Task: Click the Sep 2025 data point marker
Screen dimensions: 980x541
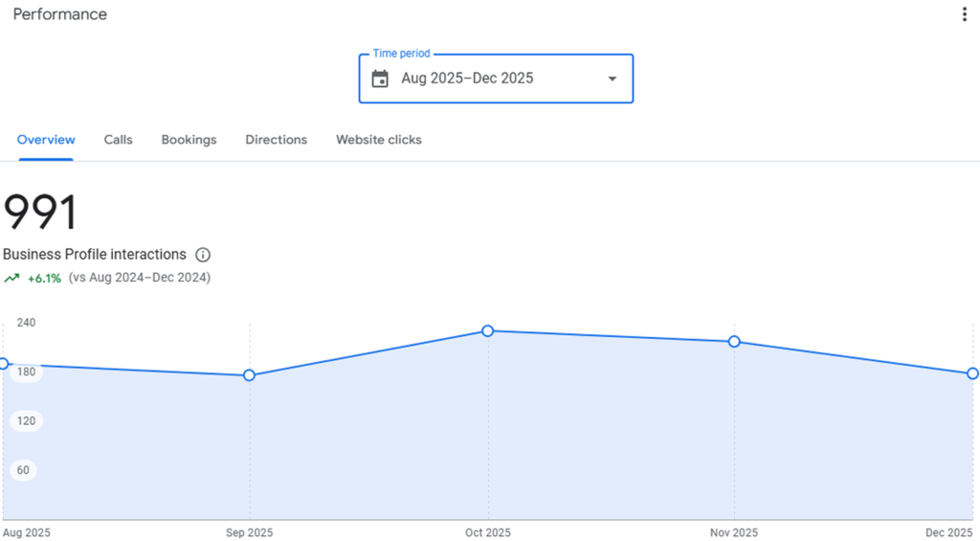Action: pos(250,375)
